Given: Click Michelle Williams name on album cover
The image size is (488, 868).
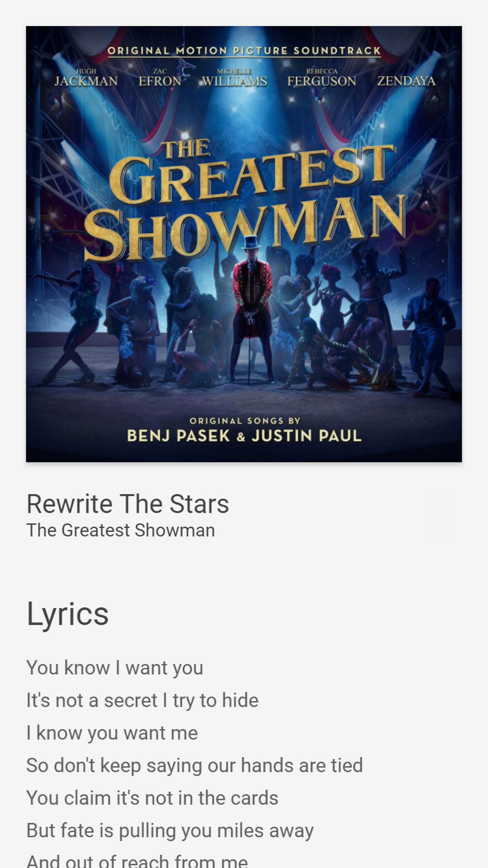Looking at the screenshot, I should pos(234,78).
